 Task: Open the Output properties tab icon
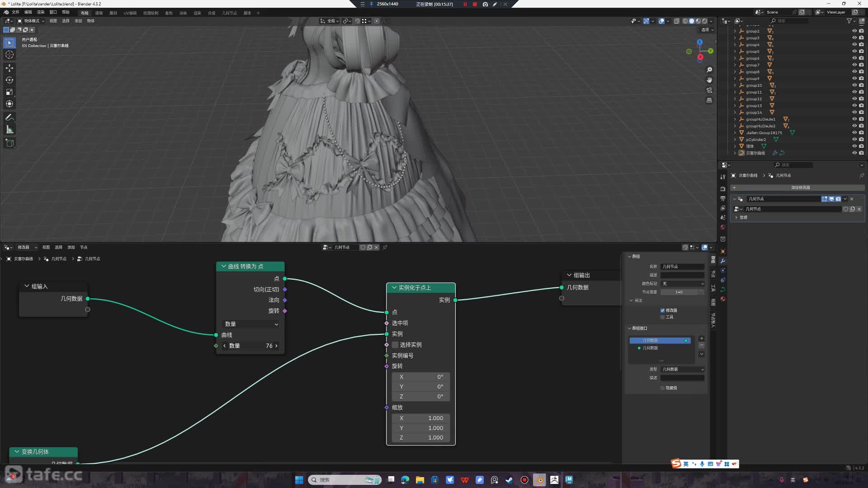click(723, 198)
